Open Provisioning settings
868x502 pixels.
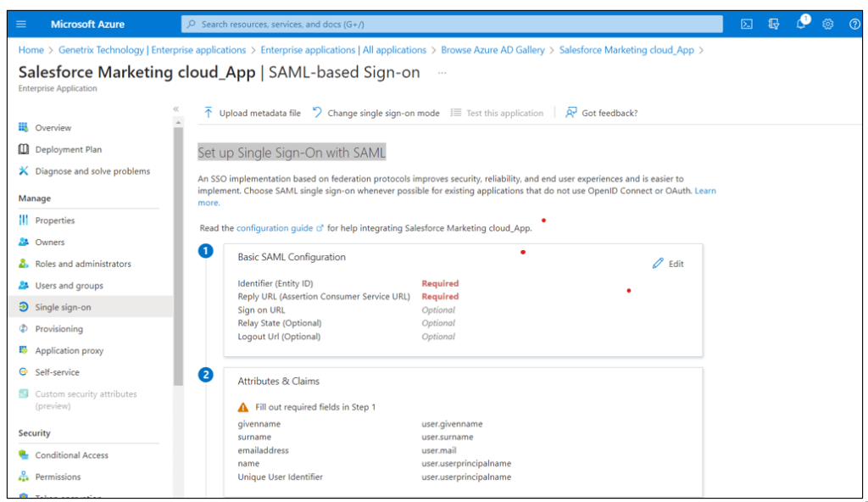(x=59, y=328)
